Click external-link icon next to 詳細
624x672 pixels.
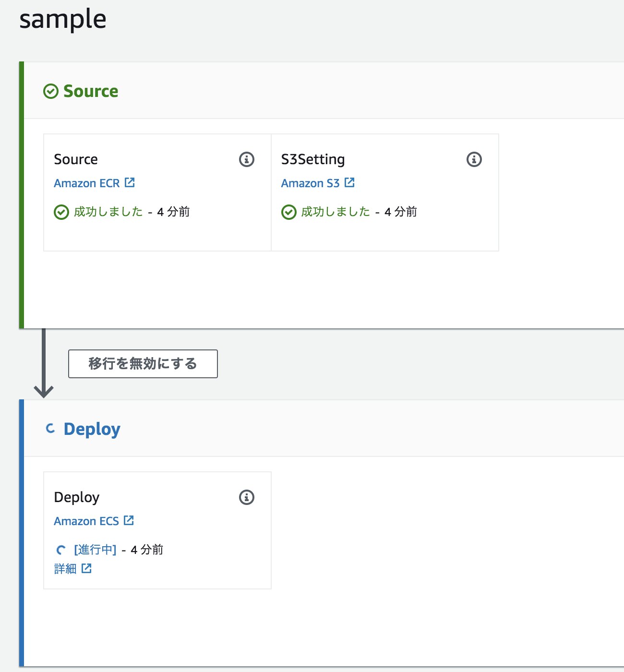coord(86,569)
